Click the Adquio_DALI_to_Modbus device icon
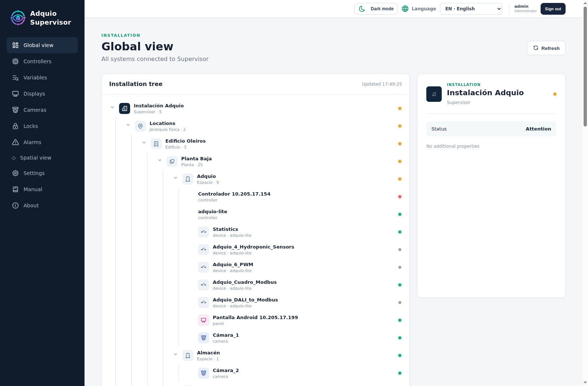The width and height of the screenshot is (588, 386). [204, 303]
